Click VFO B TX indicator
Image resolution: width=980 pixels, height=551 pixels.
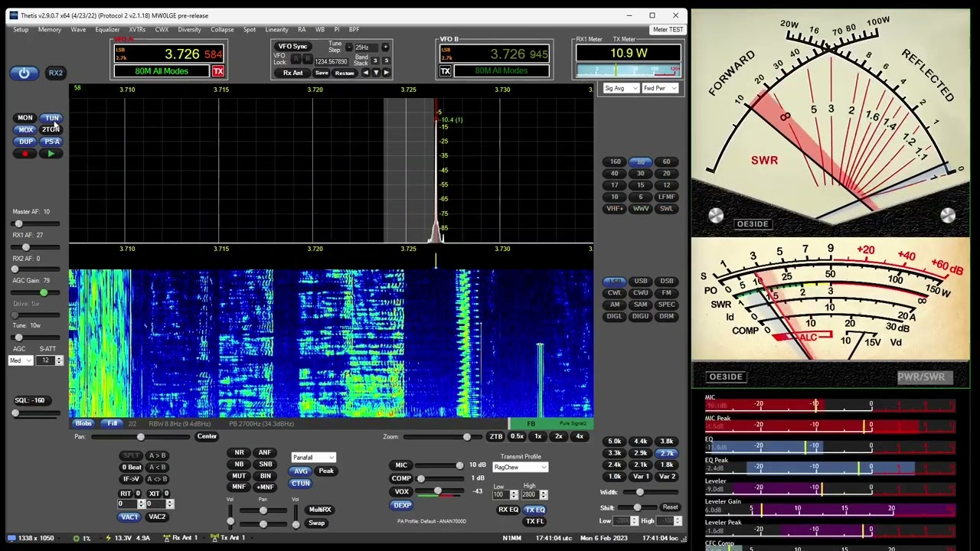click(445, 71)
